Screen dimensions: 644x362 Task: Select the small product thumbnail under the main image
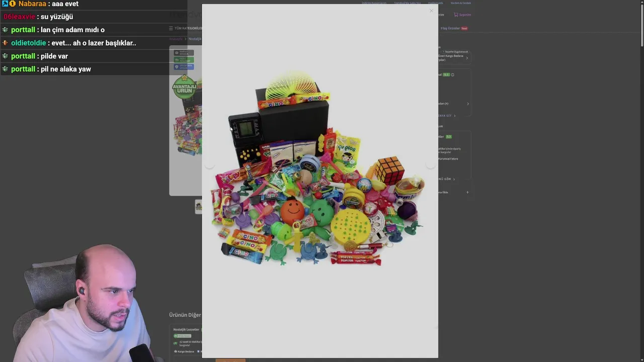pos(199,206)
